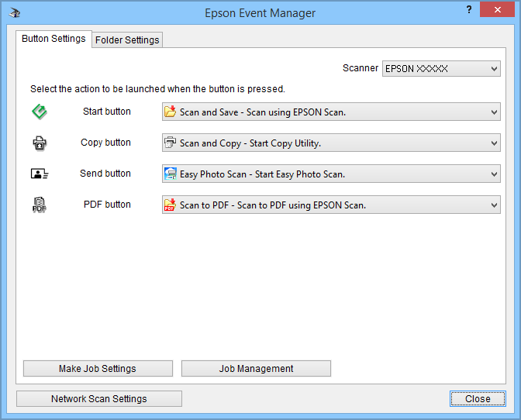Click the 'PDF button' label
521x420 pixels.
tap(107, 205)
